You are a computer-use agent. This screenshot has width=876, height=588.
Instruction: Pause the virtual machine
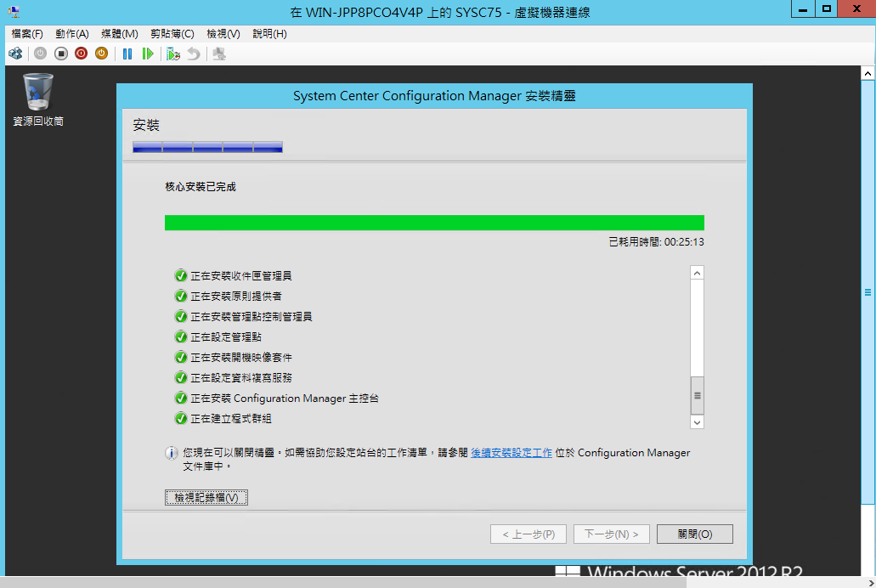coord(127,54)
